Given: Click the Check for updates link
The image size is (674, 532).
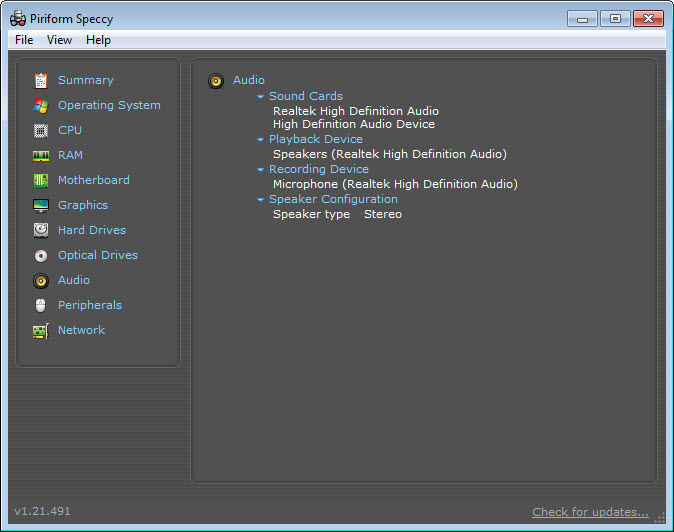Looking at the screenshot, I should pyautogui.click(x=590, y=512).
